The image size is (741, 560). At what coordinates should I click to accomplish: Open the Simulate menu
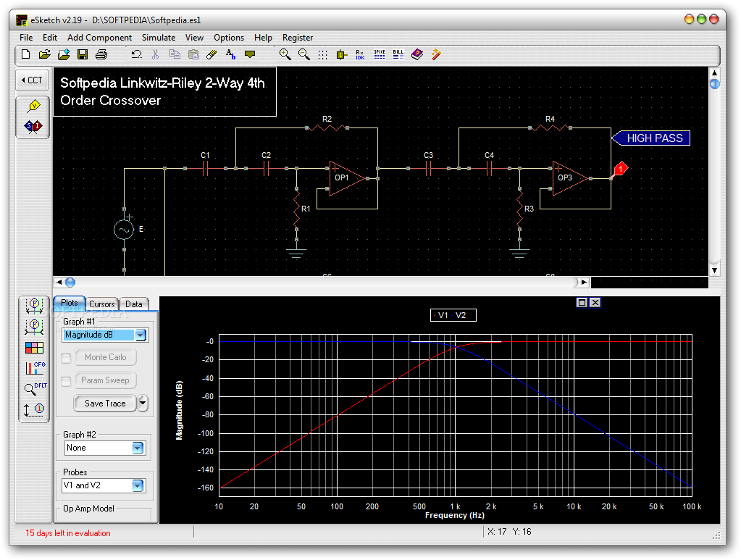158,38
